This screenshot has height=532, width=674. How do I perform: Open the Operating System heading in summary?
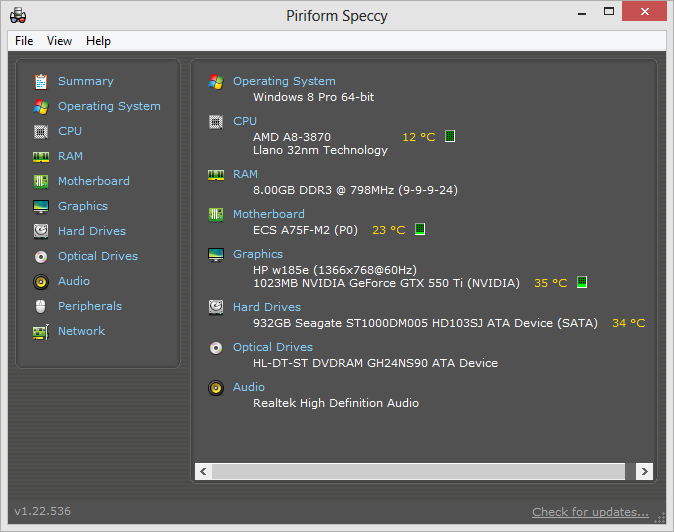tap(284, 81)
